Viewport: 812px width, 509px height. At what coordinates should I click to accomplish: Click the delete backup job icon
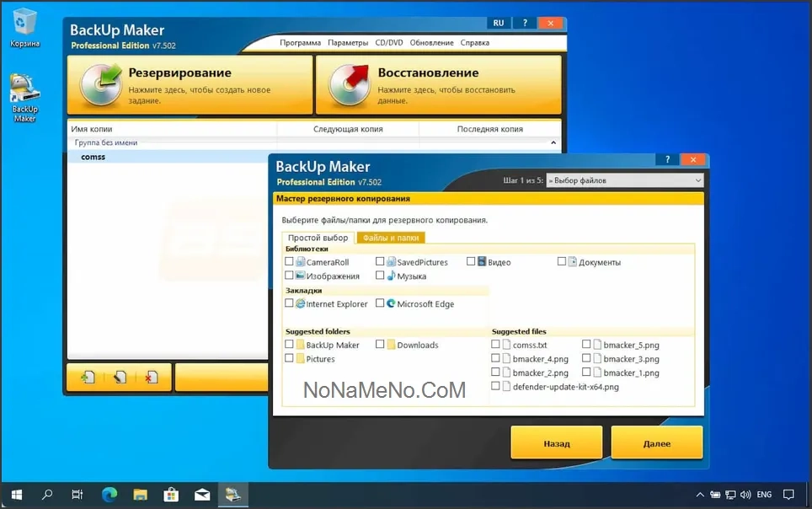pyautogui.click(x=151, y=378)
